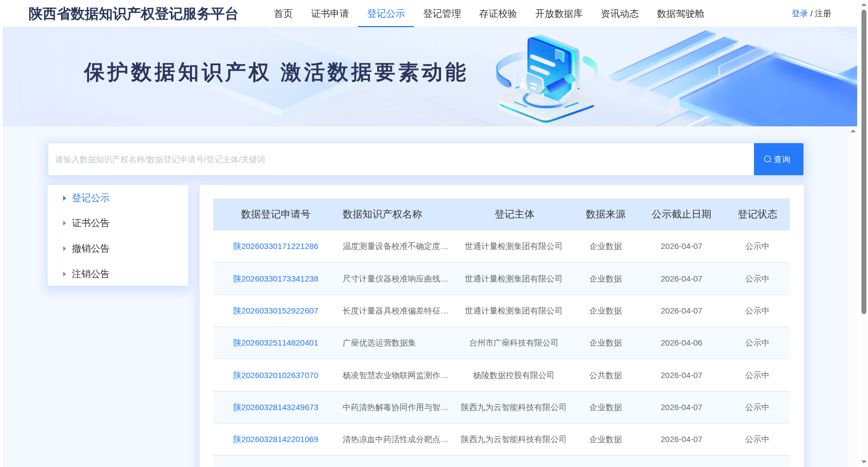868x467 pixels.
Task: Select 注销公告 in the left sidebar
Action: pos(91,274)
